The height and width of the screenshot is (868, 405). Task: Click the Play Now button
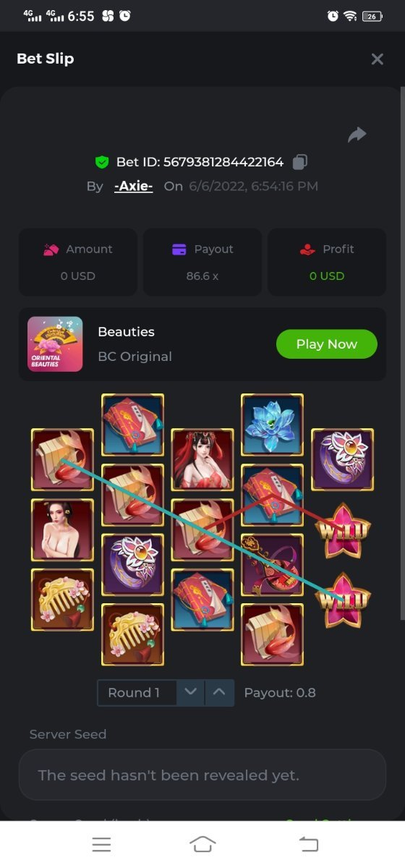coord(327,344)
